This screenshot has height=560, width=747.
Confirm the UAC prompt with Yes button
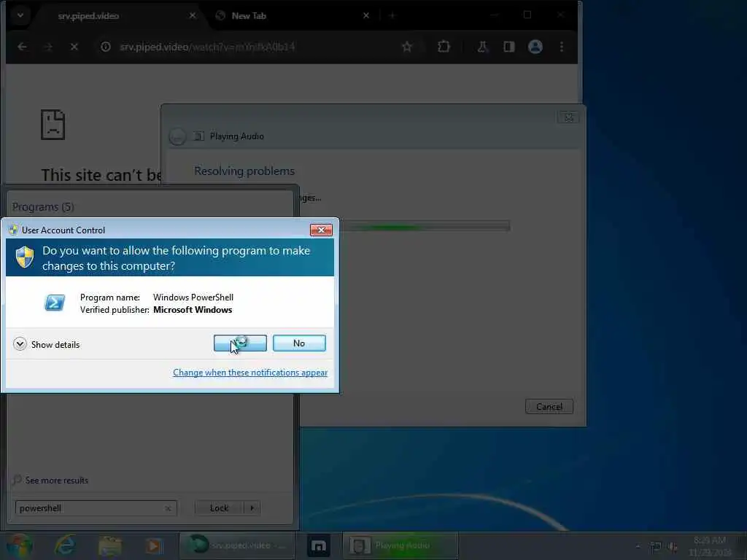click(240, 343)
